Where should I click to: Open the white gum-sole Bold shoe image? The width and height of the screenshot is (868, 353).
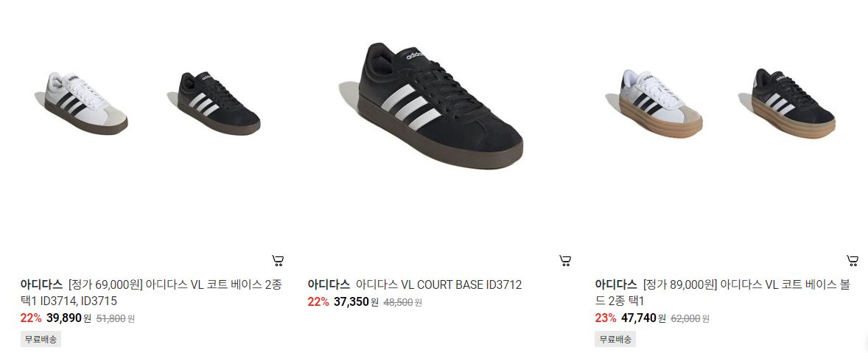pos(657,103)
